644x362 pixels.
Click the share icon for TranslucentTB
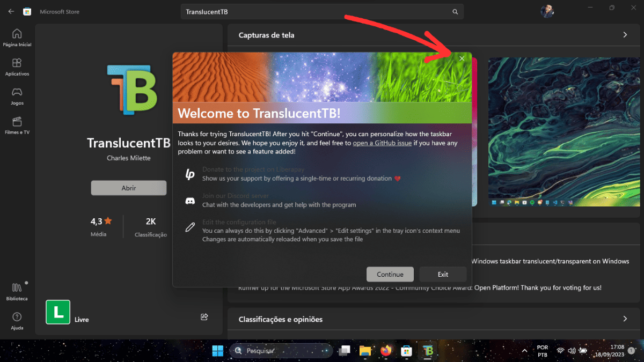coord(204,317)
